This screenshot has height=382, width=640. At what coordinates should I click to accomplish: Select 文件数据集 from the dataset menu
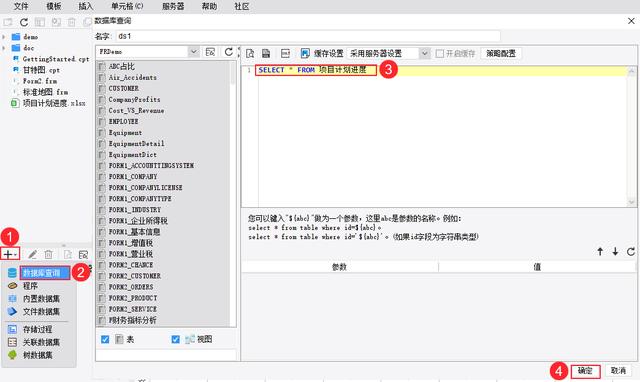(x=41, y=312)
